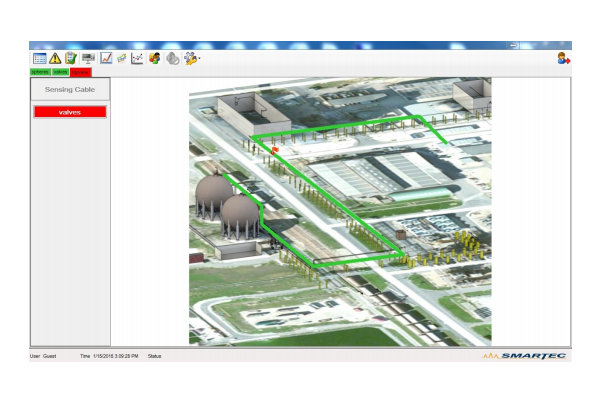The image size is (607, 397).
Task: Open the scatter trend plot icon
Action: [x=137, y=58]
